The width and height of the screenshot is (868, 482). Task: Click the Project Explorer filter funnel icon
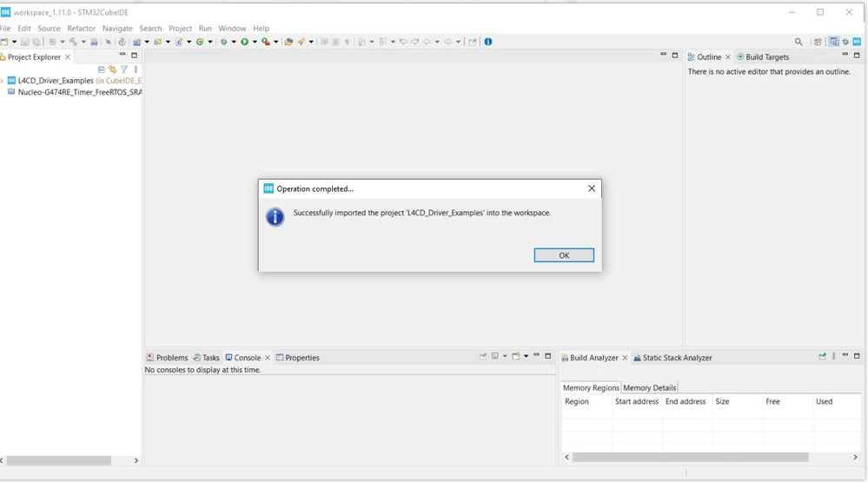click(x=124, y=69)
